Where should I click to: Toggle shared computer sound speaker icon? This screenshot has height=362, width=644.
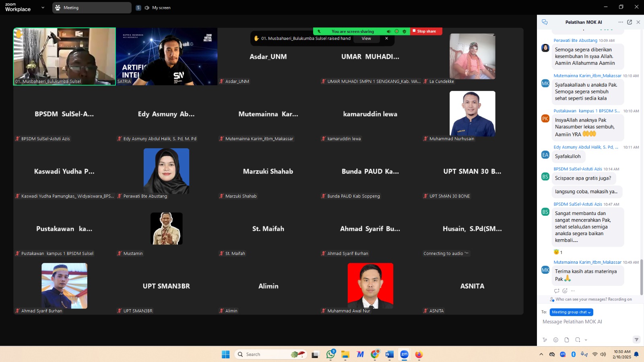(389, 31)
